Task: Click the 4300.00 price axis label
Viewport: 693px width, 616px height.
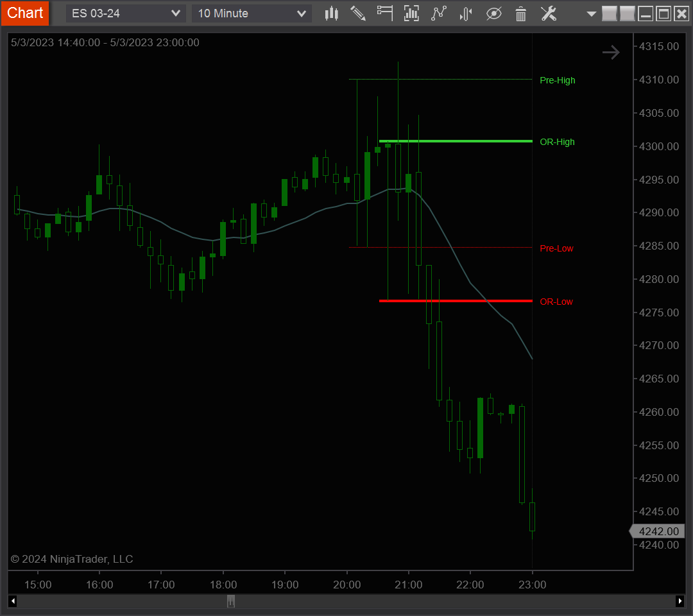Action: (x=658, y=146)
